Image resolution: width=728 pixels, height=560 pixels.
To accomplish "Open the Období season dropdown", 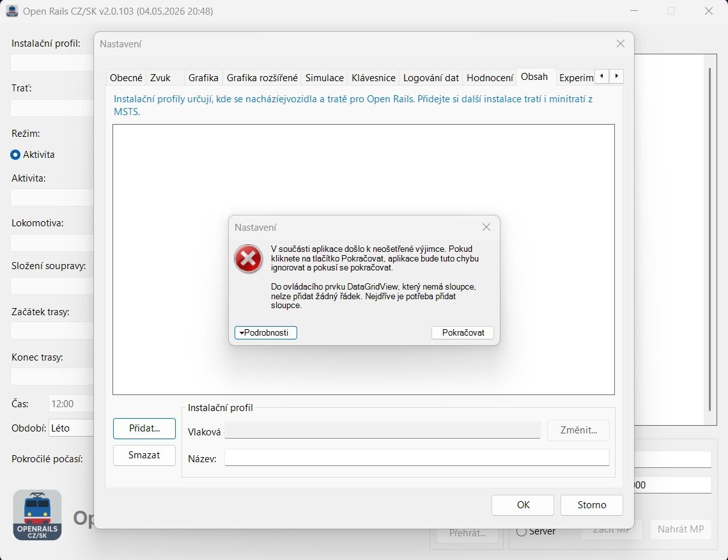I will 71,428.
